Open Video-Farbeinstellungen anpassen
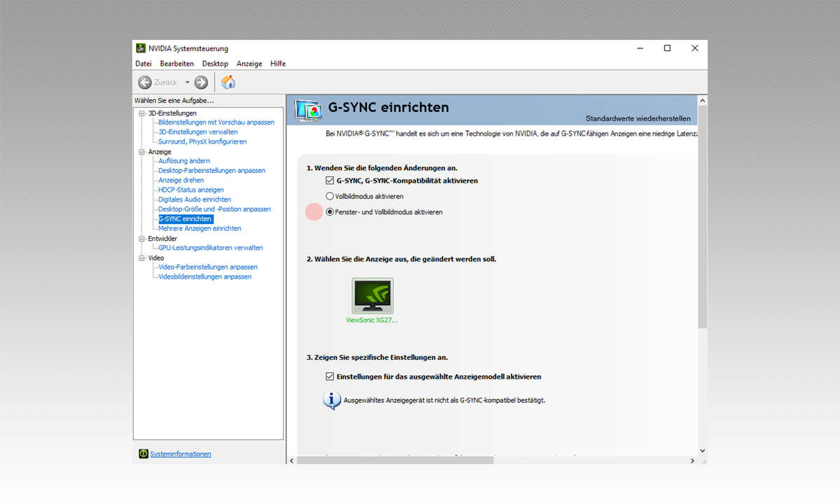 208,267
